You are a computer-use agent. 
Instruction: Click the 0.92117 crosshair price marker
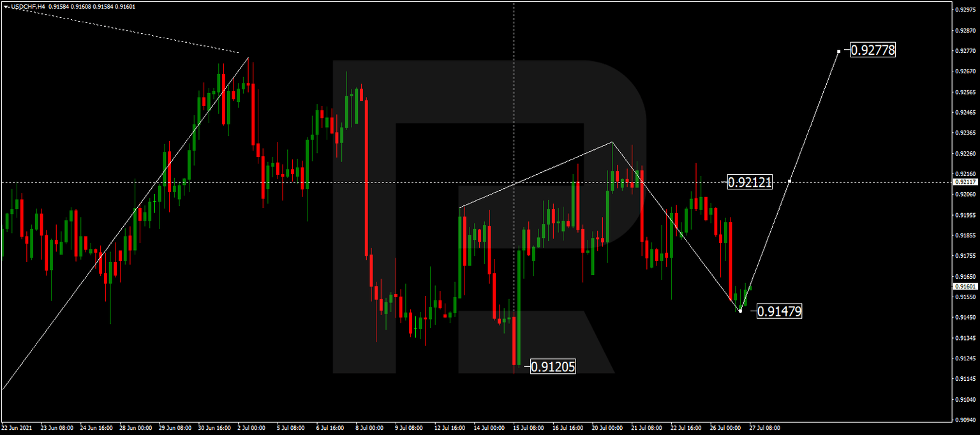965,183
